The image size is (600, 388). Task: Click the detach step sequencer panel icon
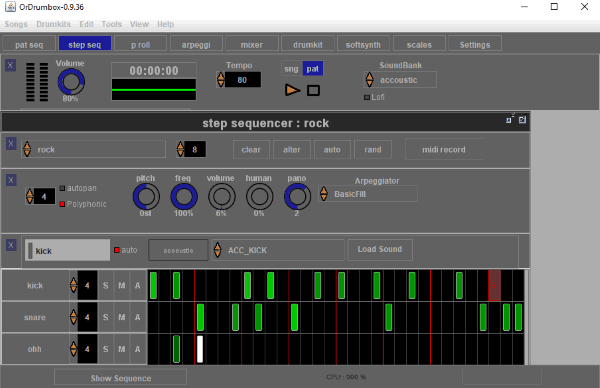click(x=509, y=119)
